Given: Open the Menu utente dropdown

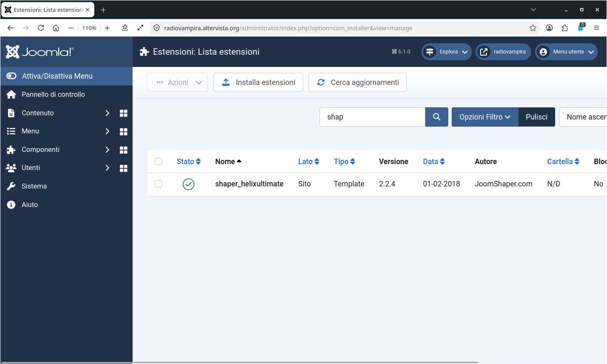Looking at the screenshot, I should coord(567,52).
